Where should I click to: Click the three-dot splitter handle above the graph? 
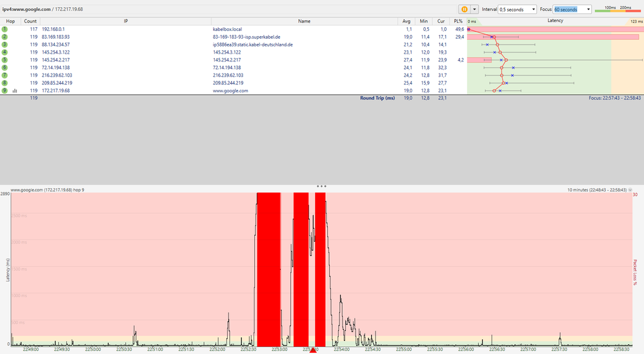(321, 186)
